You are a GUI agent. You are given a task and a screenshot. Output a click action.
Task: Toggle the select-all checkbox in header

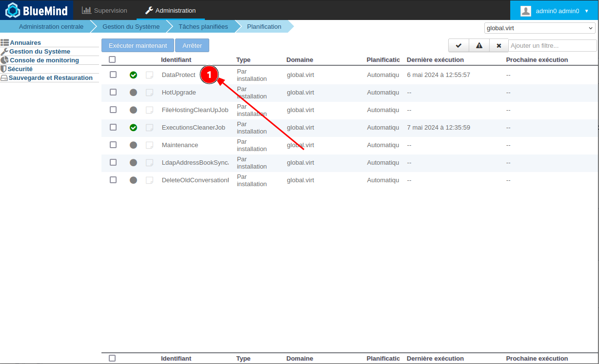(x=112, y=59)
